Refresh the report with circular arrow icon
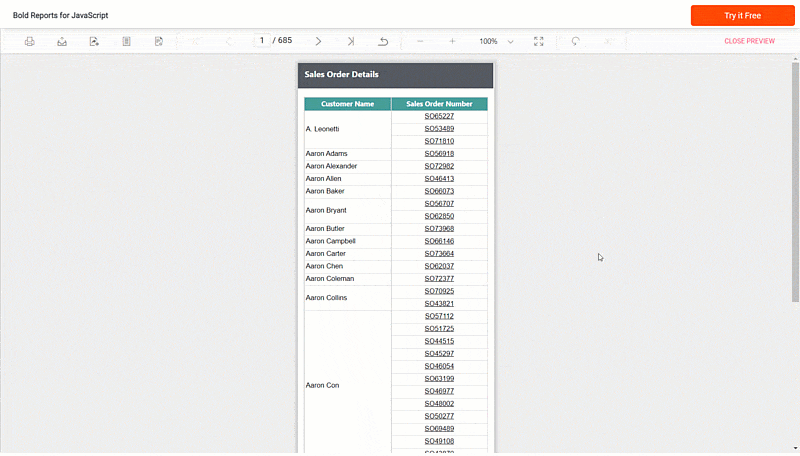The image size is (800, 456). click(576, 41)
